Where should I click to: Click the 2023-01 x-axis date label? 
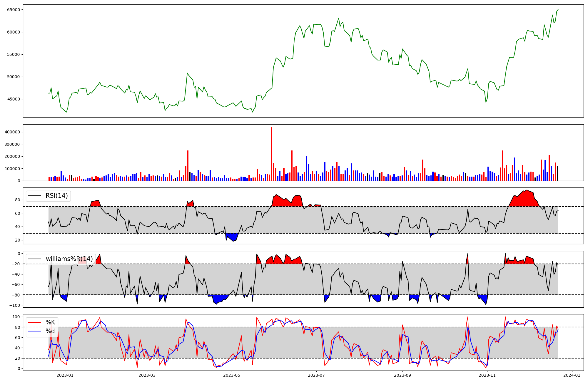pos(65,375)
